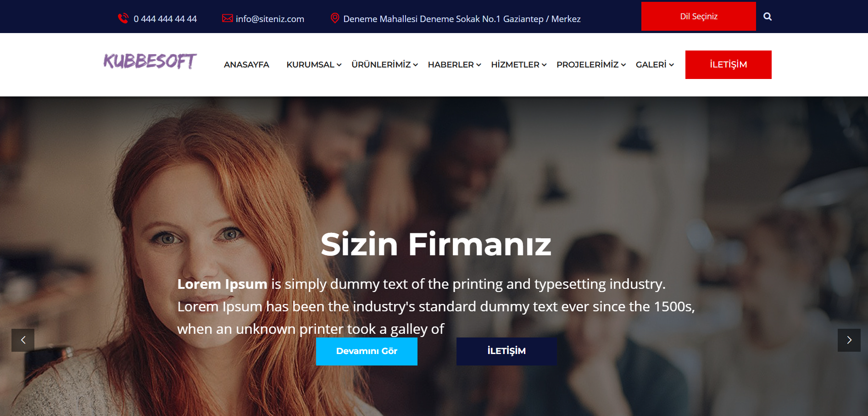Viewport: 868px width, 416px height.
Task: Click the dark blue İLETİŞİM slider button
Action: [506, 351]
